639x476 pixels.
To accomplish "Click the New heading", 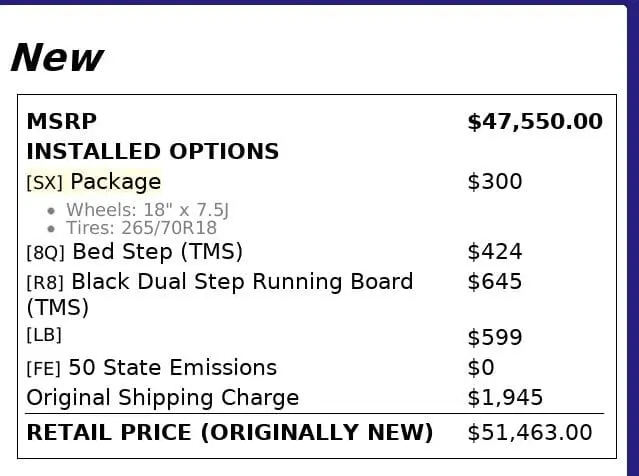I will [x=57, y=58].
